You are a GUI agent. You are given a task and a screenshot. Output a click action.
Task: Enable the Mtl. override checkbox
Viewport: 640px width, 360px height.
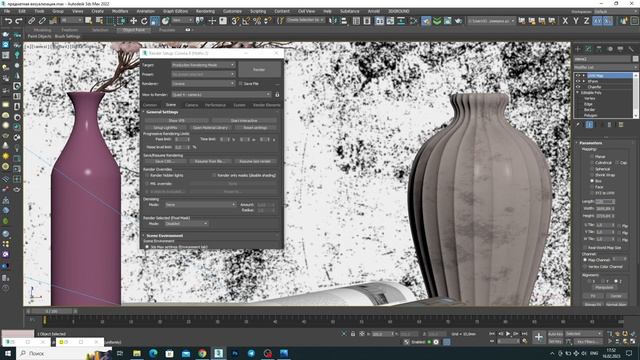click(147, 184)
